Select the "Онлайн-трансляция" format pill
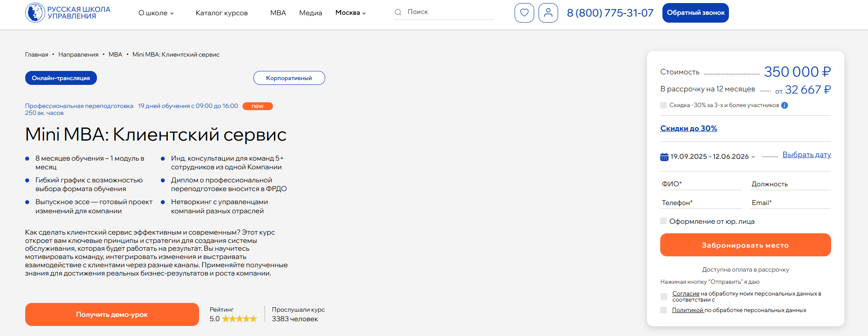Image resolution: width=868 pixels, height=336 pixels. pyautogui.click(x=61, y=78)
